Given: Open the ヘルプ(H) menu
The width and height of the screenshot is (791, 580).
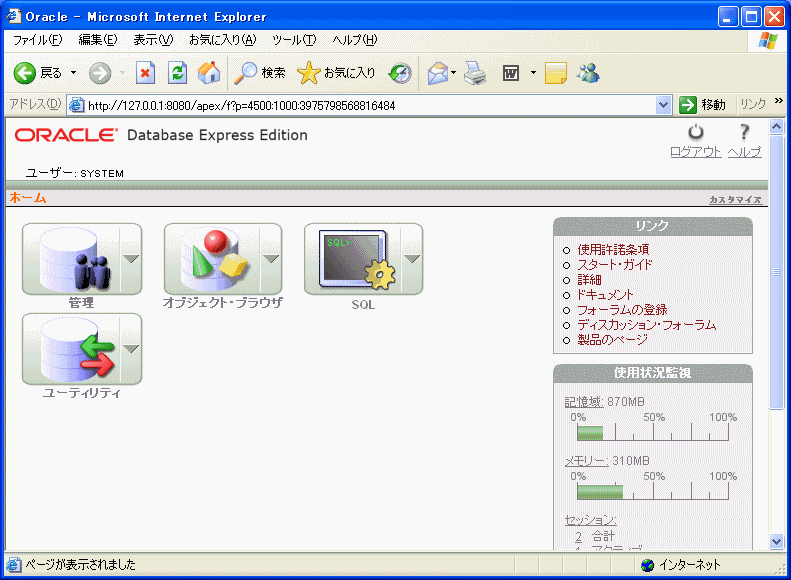Looking at the screenshot, I should click(354, 40).
